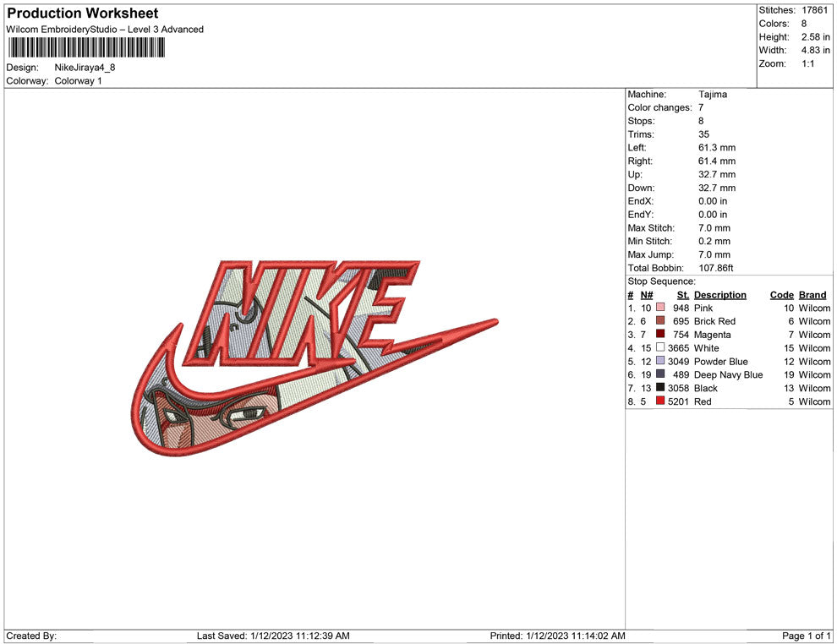Select the Deep Navy Blue swatch
Screen dimensions: 837x644
click(660, 374)
